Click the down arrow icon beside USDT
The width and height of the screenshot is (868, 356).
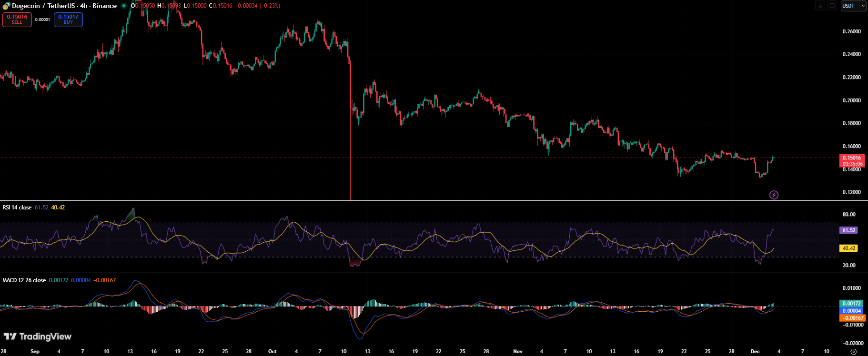click(820, 6)
